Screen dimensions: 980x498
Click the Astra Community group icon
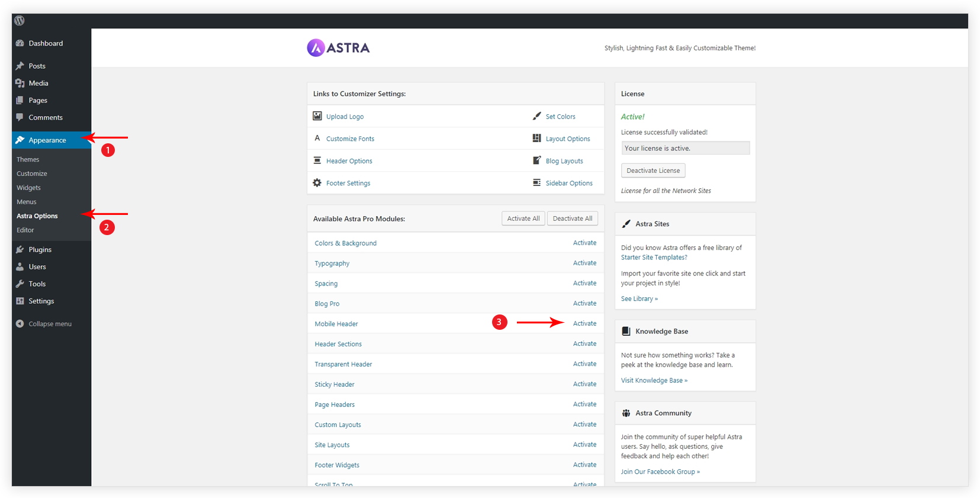pyautogui.click(x=626, y=413)
